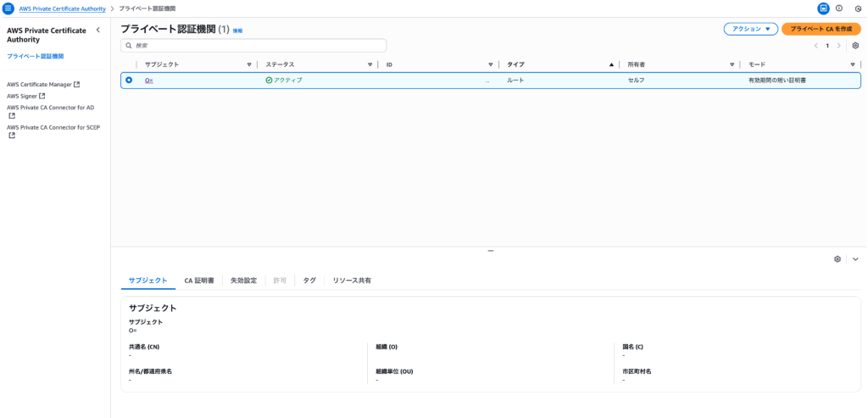This screenshot has width=868, height=418.
Task: Click the 州名/都道府県名 field label
Action: (150, 371)
